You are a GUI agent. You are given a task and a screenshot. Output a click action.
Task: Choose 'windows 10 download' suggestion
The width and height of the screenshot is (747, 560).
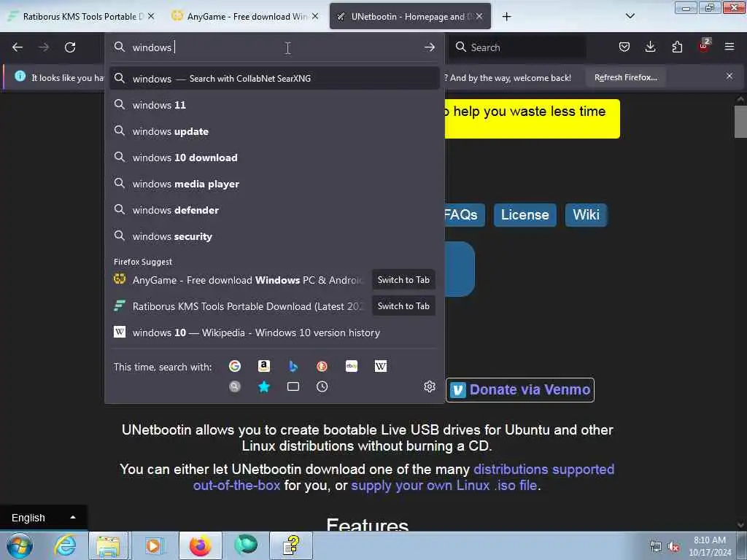tap(274, 157)
